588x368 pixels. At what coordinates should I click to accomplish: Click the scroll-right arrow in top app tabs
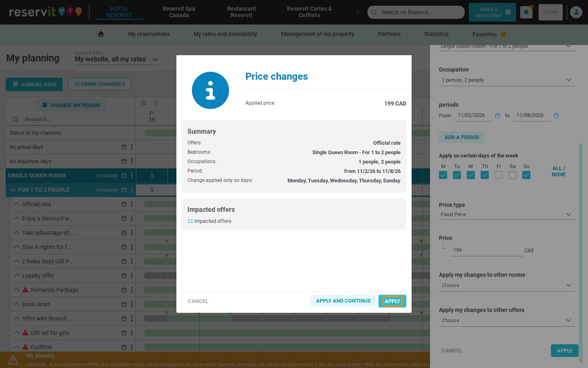[x=357, y=12]
